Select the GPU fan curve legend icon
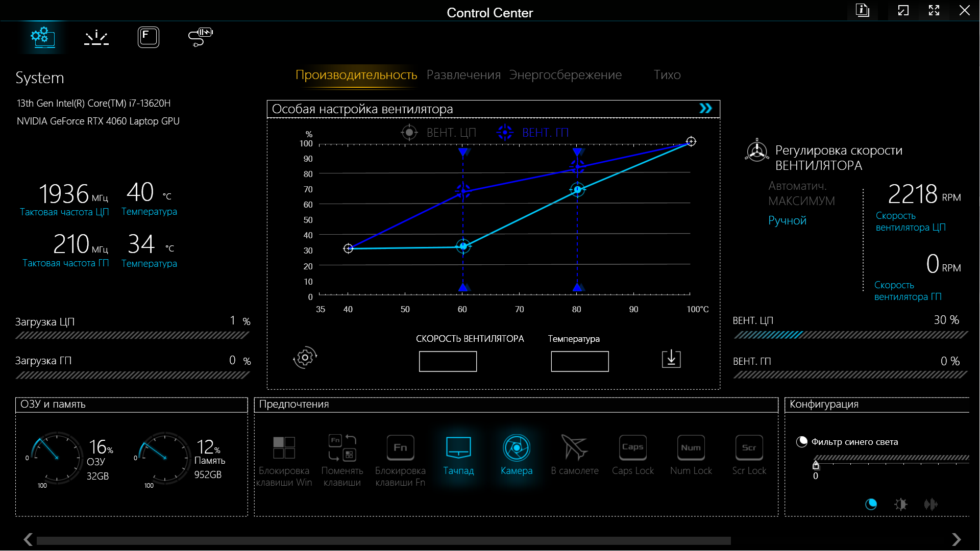This screenshot has width=980, height=551. coord(505,133)
